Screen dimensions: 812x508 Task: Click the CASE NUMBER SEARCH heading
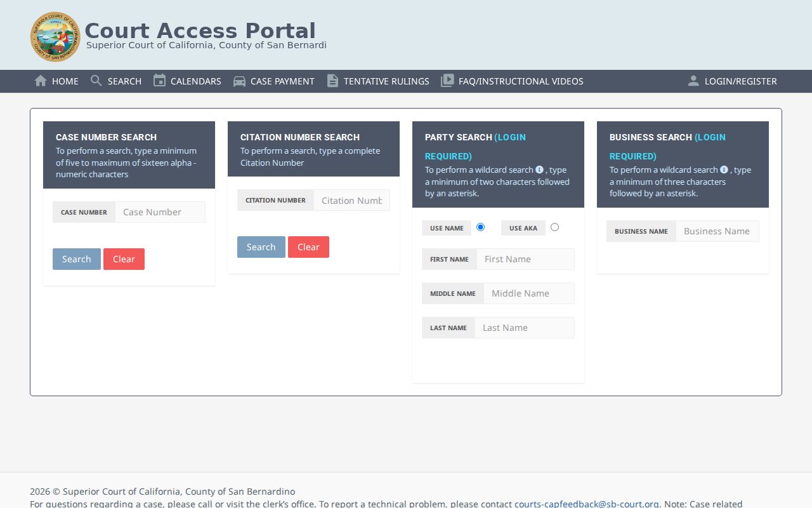106,137
